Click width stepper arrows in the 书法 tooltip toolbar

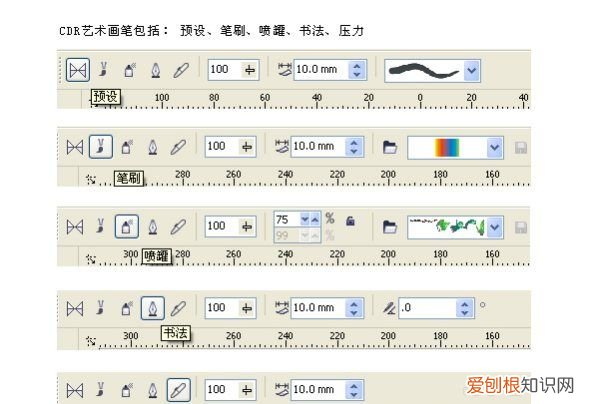354,308
